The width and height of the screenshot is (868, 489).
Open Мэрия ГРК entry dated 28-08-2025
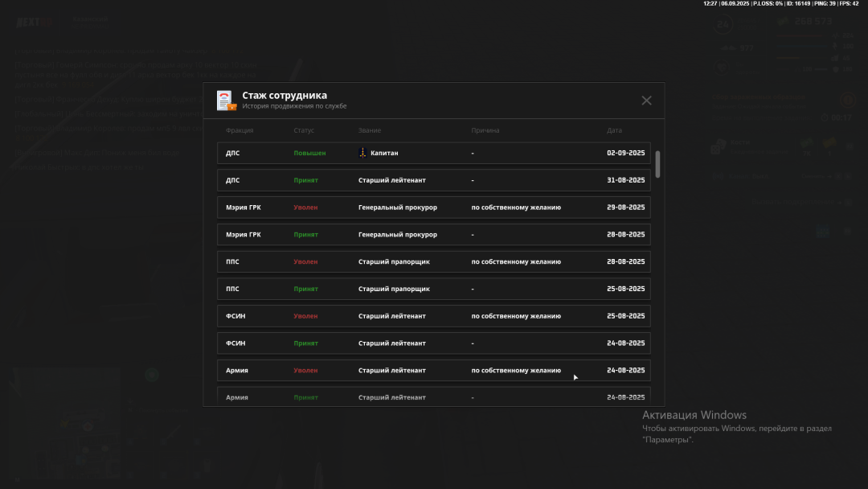point(433,235)
